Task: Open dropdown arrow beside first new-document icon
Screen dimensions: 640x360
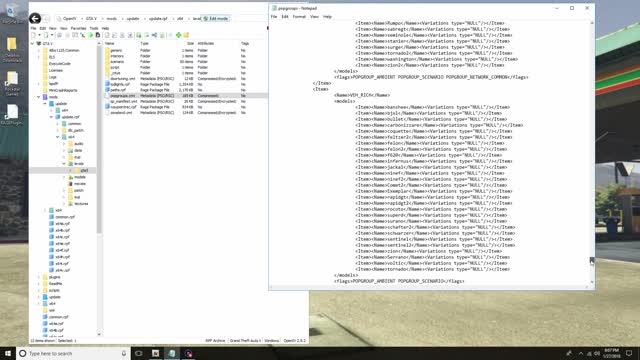Action: point(39,35)
